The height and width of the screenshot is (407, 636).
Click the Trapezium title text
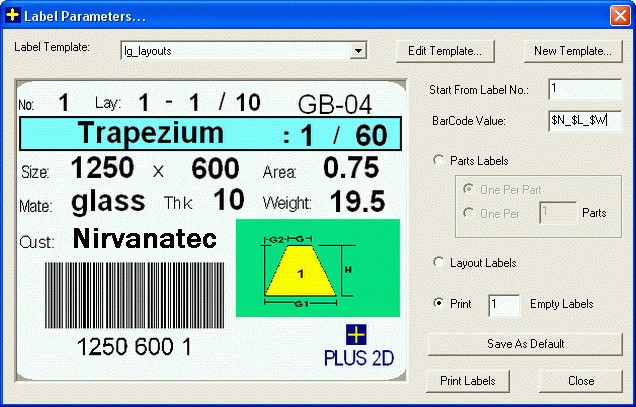coord(151,133)
